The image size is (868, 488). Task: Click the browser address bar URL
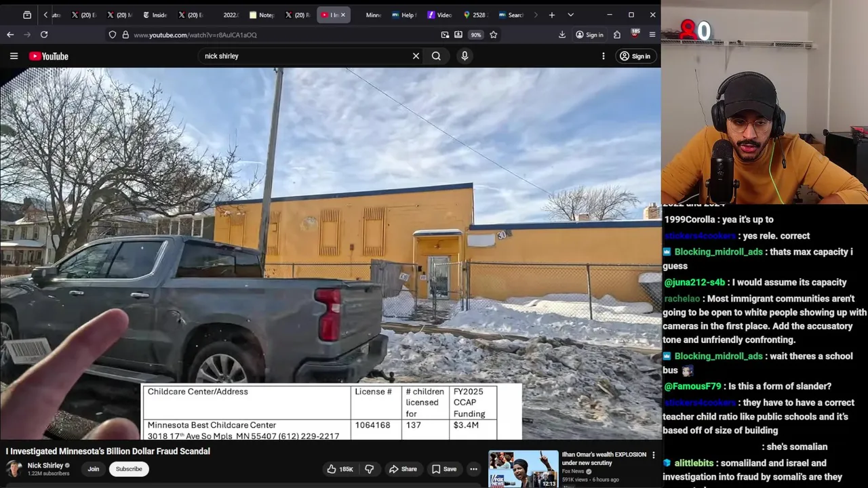click(195, 35)
